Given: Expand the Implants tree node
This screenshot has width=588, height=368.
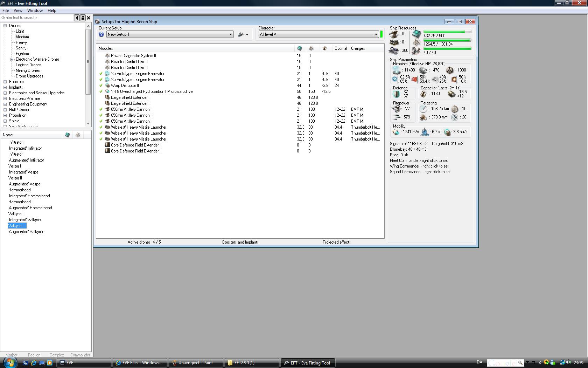Looking at the screenshot, I should tap(5, 87).
